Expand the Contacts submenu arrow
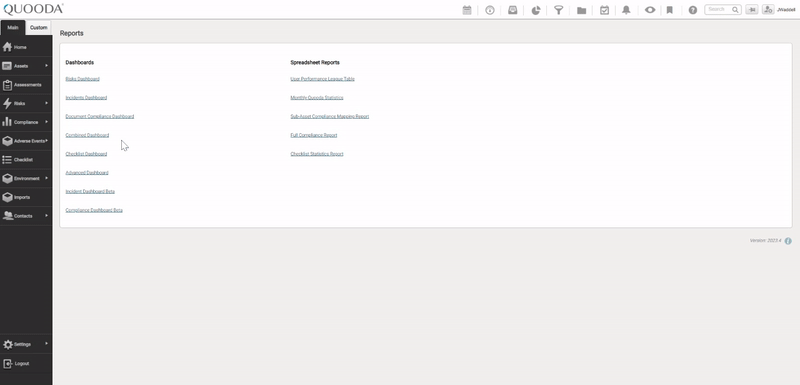800x385 pixels. (46, 216)
